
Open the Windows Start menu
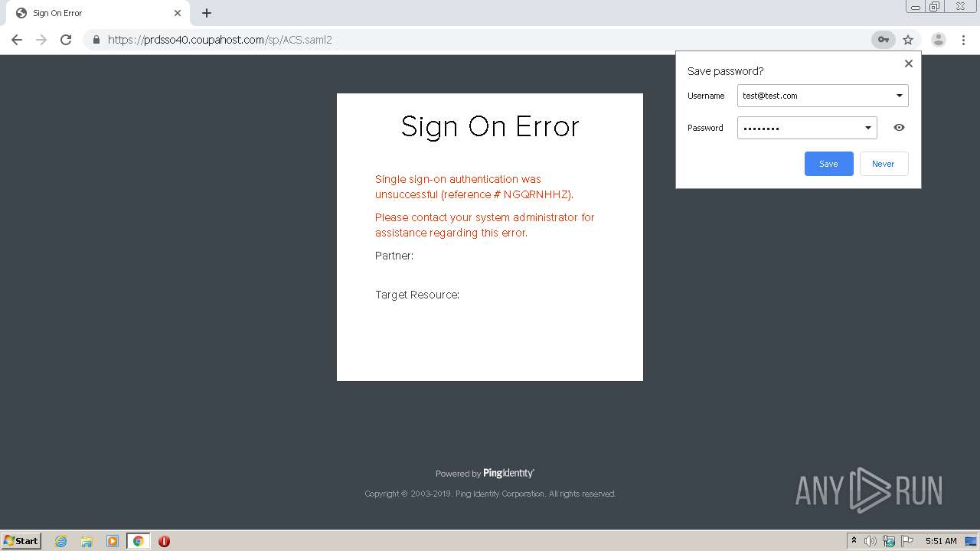pos(21,541)
